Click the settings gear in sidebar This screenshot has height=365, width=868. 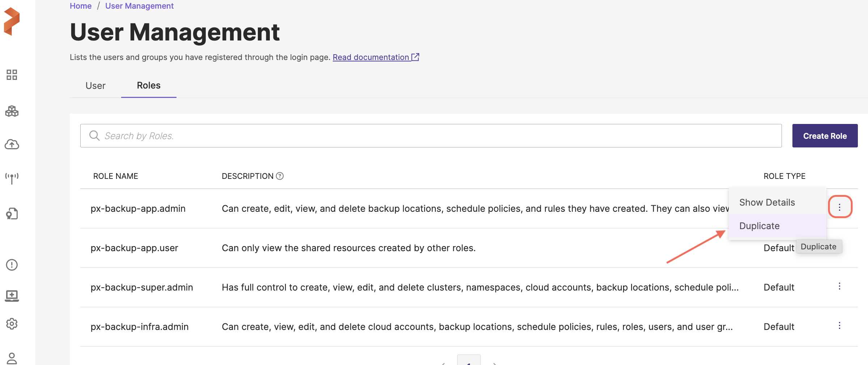pos(12,324)
